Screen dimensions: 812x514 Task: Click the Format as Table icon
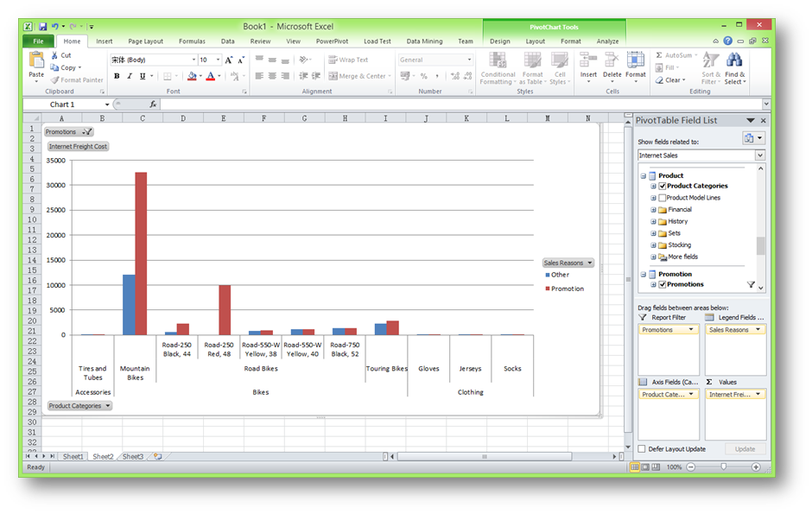532,60
